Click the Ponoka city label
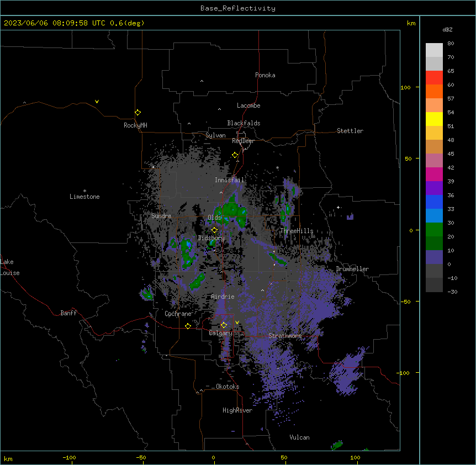This screenshot has width=476, height=465. (x=265, y=75)
